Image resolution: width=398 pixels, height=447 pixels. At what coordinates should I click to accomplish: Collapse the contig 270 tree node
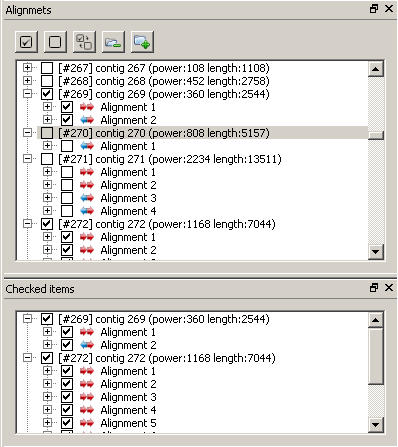(27, 133)
